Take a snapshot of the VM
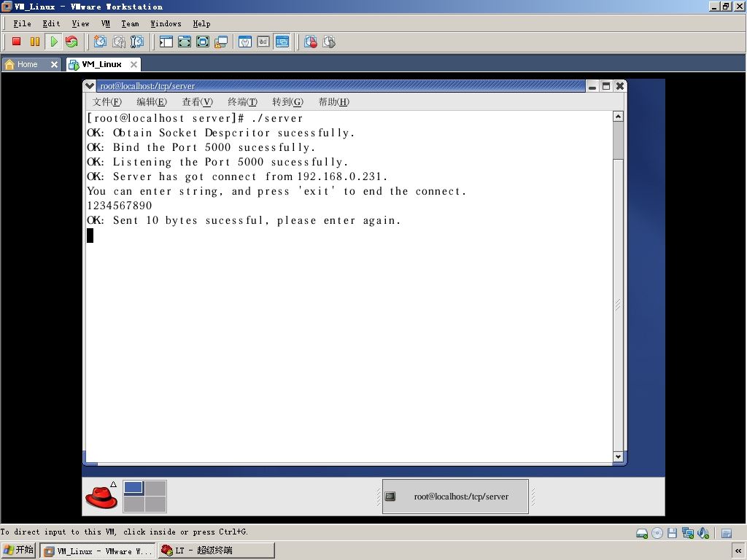 [100, 42]
